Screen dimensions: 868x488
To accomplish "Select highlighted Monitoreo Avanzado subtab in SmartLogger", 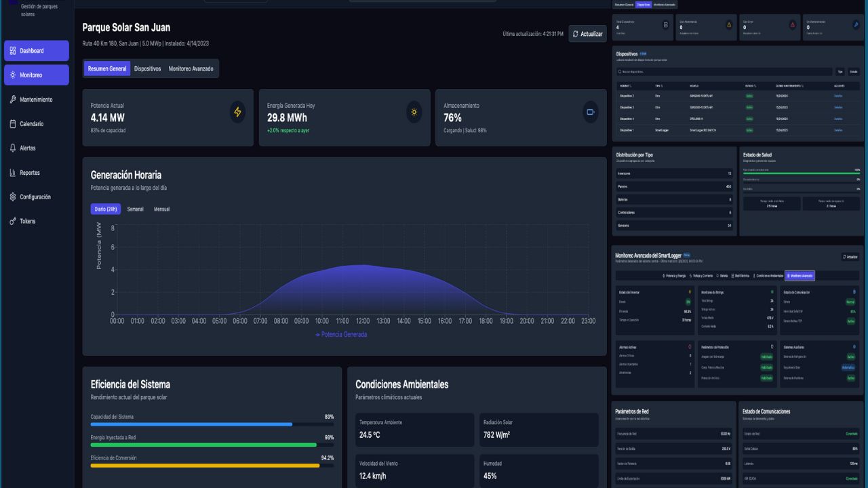I will (x=800, y=276).
